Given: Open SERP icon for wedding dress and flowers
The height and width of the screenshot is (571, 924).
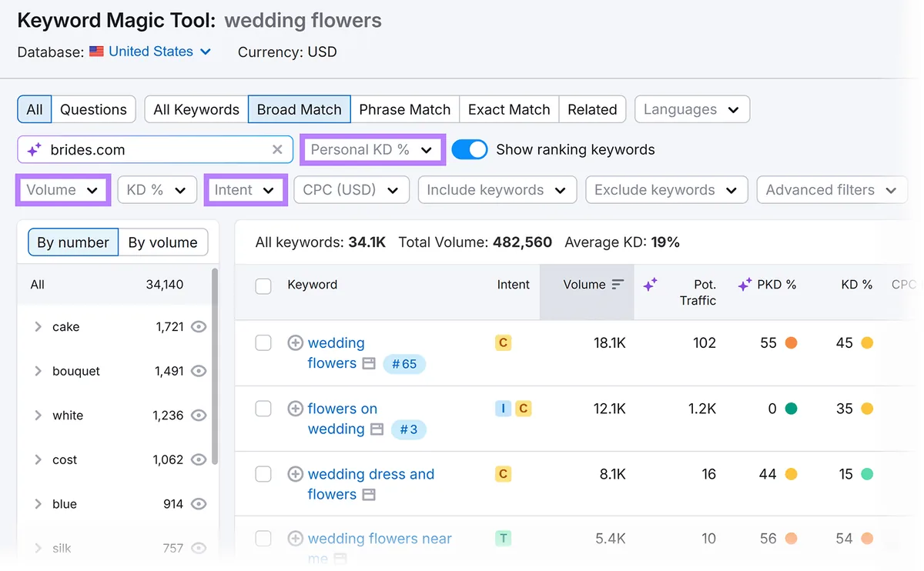Looking at the screenshot, I should pyautogui.click(x=369, y=495).
